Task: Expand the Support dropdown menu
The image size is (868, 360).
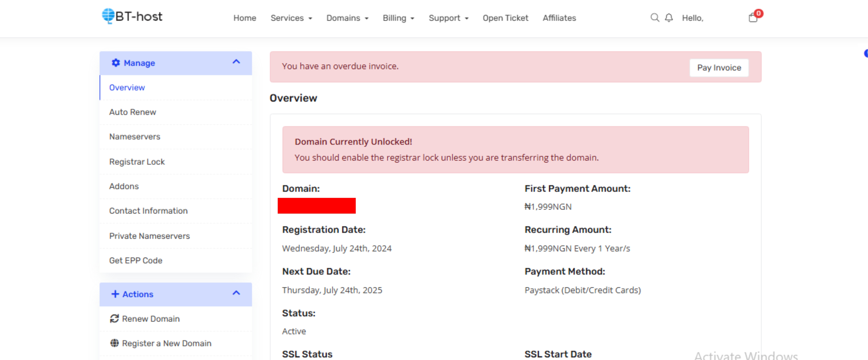Action: click(448, 18)
